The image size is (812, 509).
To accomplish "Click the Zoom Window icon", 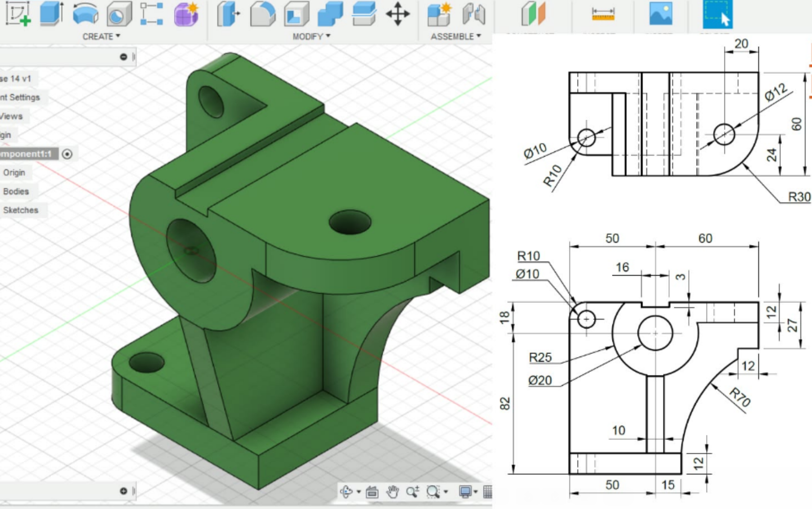I will (x=433, y=492).
